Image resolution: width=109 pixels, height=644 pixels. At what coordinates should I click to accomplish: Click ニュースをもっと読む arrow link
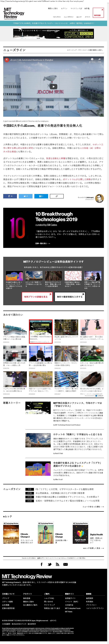[x=93, y=507]
